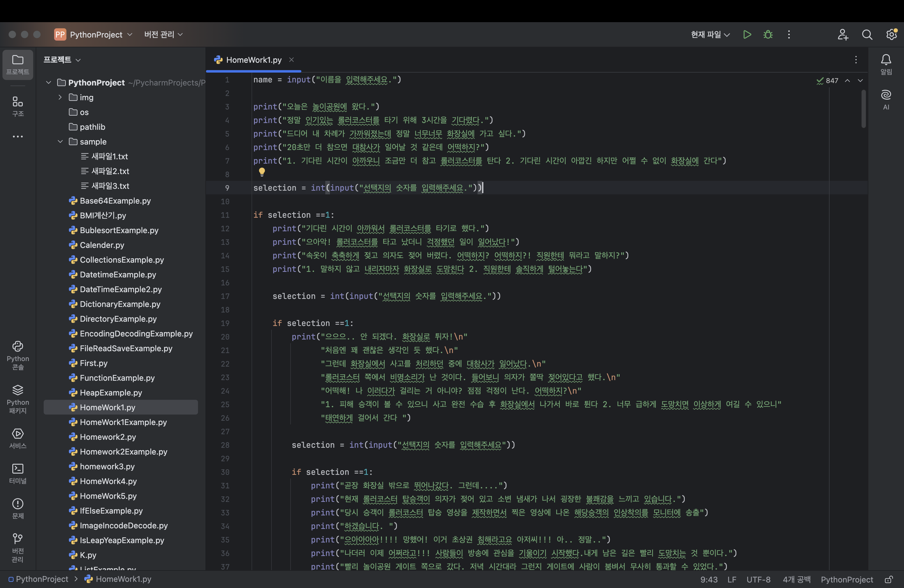Select the HomeWork1.py editor tab

pyautogui.click(x=253, y=60)
